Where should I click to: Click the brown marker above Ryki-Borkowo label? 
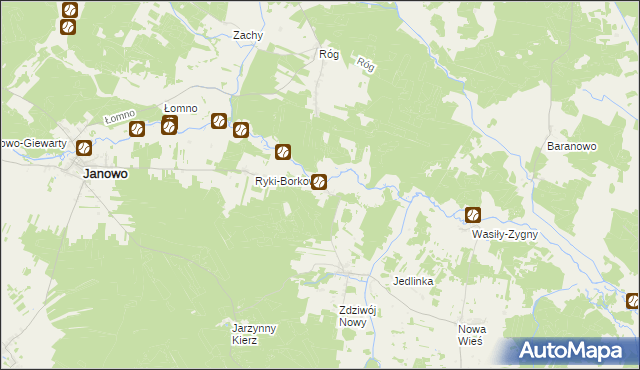point(282,152)
